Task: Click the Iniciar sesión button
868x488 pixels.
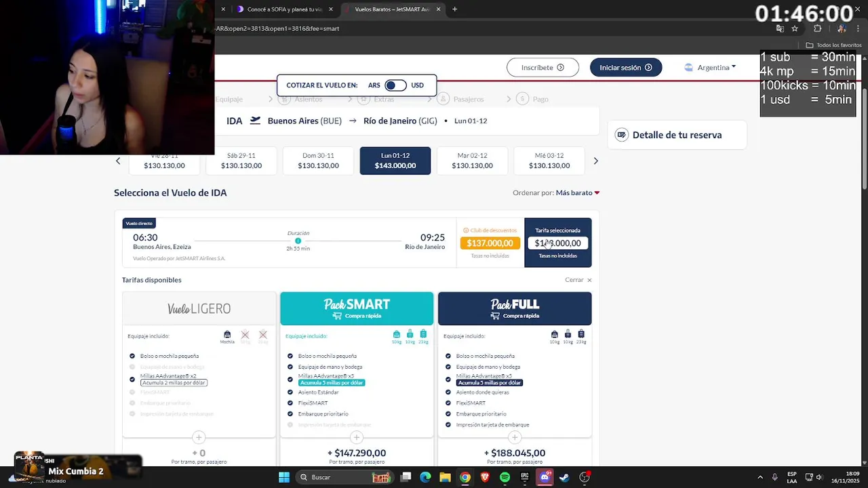Action: [626, 67]
